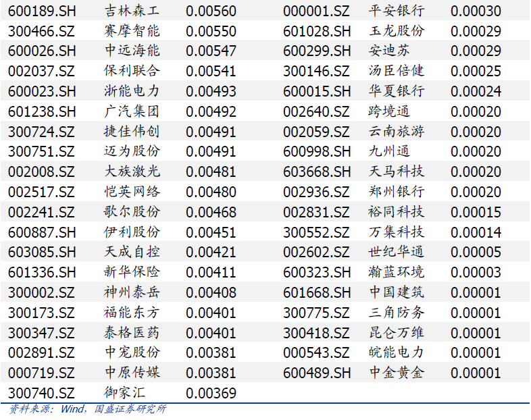Select stock code 002517.SZ
The width and height of the screenshot is (531, 420).
41,192
